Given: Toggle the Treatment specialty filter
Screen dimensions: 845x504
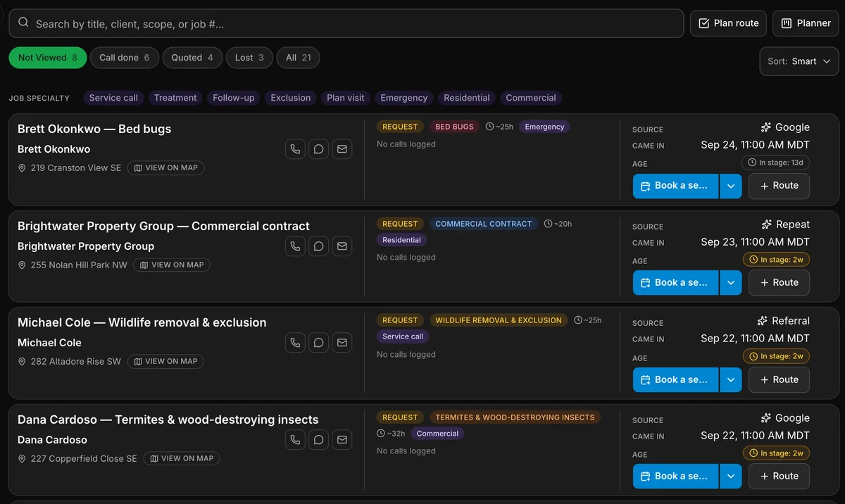Looking at the screenshot, I should [175, 98].
